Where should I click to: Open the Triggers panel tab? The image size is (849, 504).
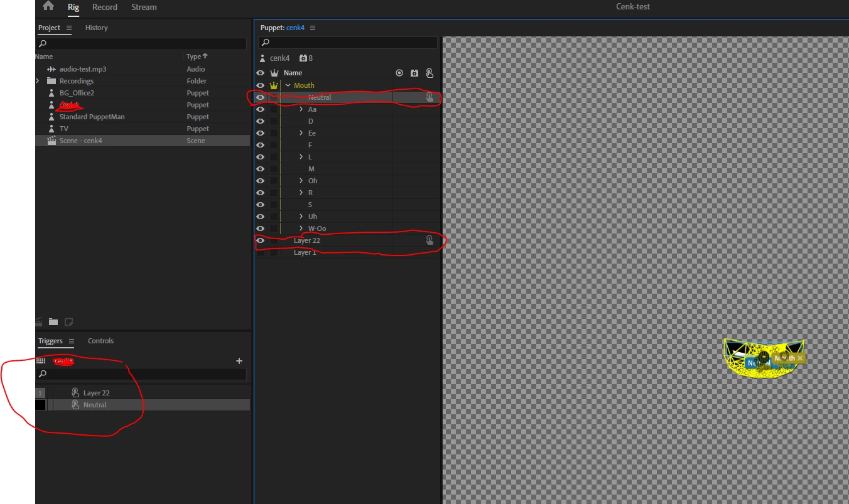50,341
